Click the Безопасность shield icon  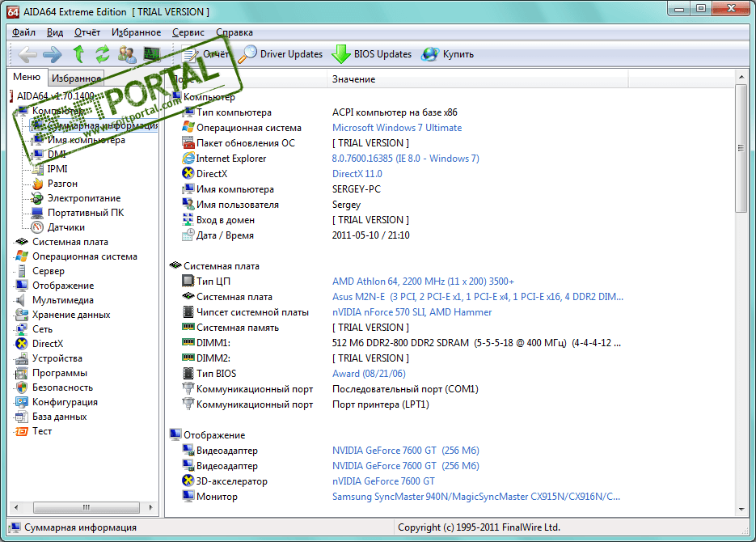(22, 387)
